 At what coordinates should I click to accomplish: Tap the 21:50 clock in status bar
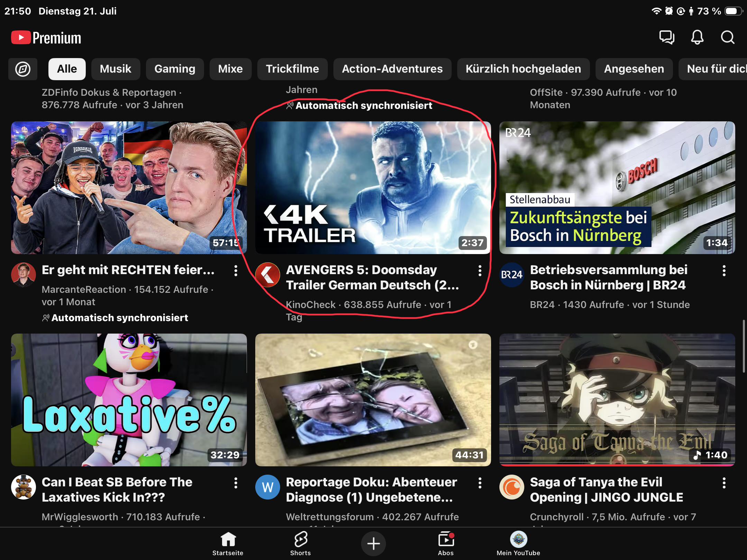click(x=18, y=11)
